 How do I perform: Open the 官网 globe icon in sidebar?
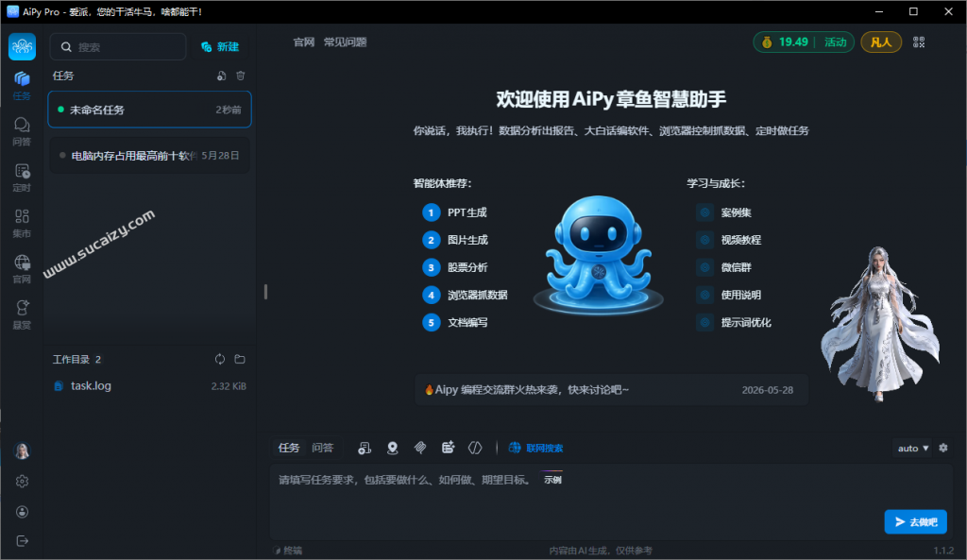[23, 269]
